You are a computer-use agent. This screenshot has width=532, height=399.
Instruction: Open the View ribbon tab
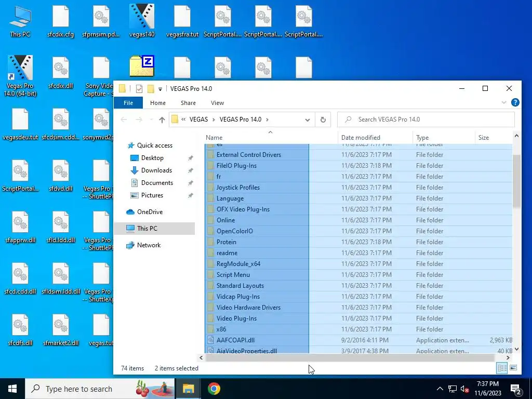pos(217,103)
